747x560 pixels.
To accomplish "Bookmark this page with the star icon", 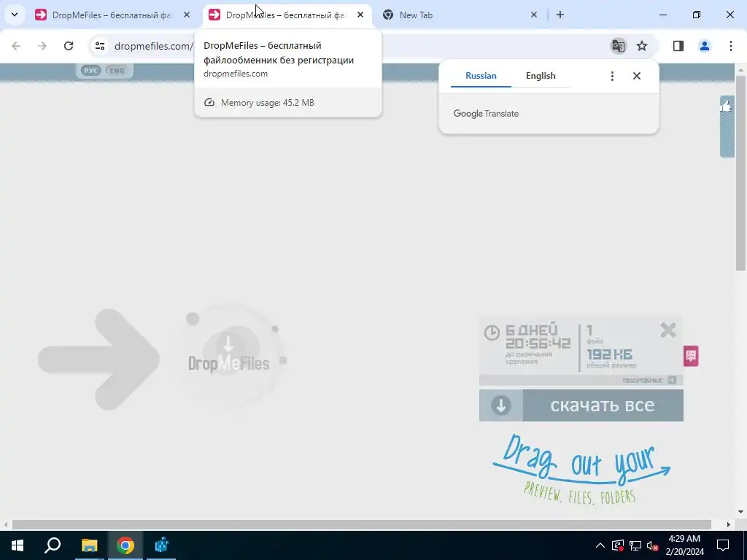I will pos(642,46).
